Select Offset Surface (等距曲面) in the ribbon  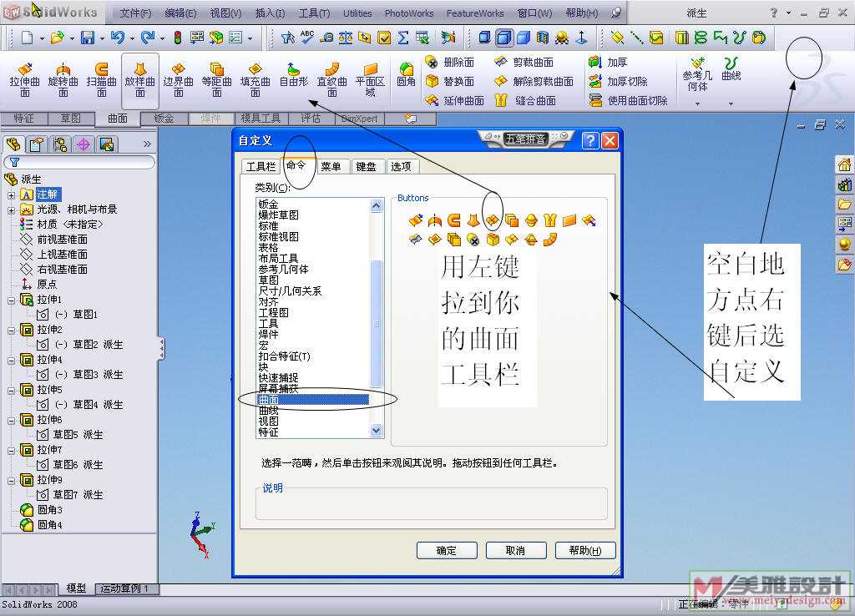click(217, 79)
